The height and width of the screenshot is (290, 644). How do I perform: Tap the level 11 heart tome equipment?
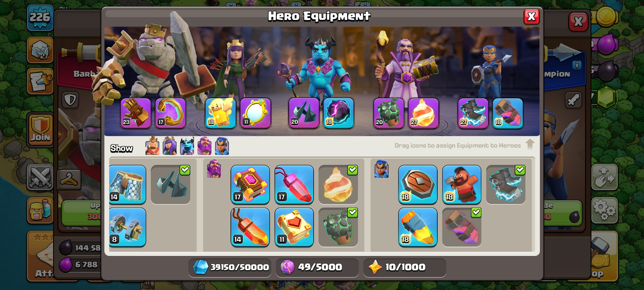294,227
